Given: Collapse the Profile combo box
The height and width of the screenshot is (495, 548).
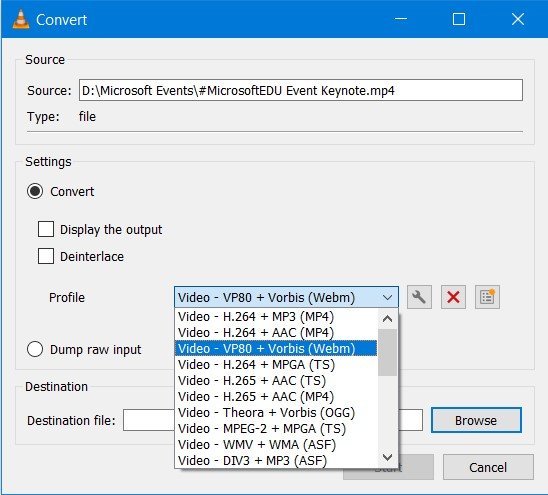Looking at the screenshot, I should [286, 297].
